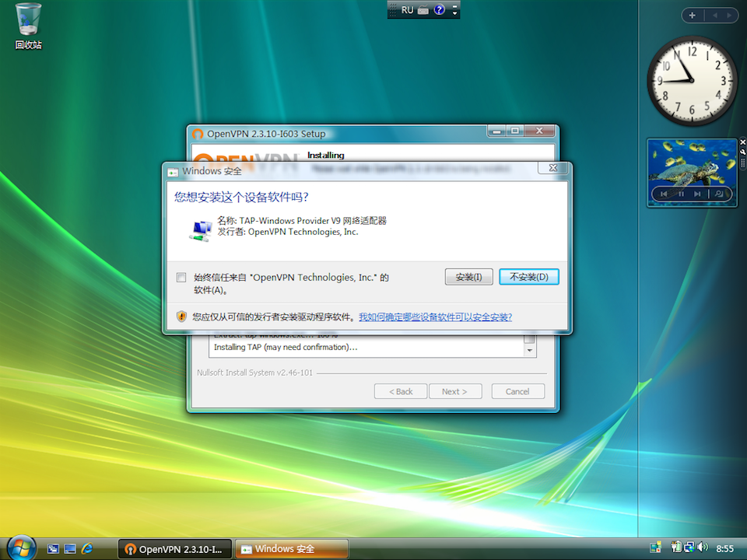Open link about safe device software

pyautogui.click(x=435, y=317)
